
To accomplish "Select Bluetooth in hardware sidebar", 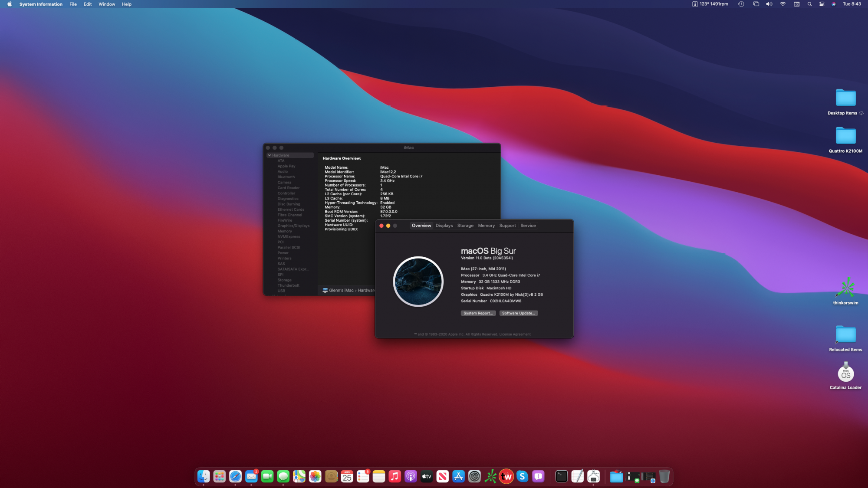I will pos(286,177).
